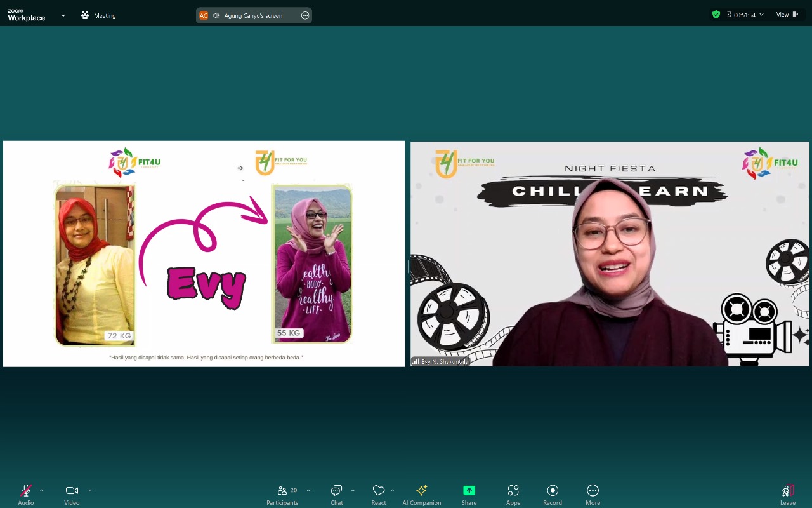
Task: Click the React heart icon
Action: [x=379, y=491]
